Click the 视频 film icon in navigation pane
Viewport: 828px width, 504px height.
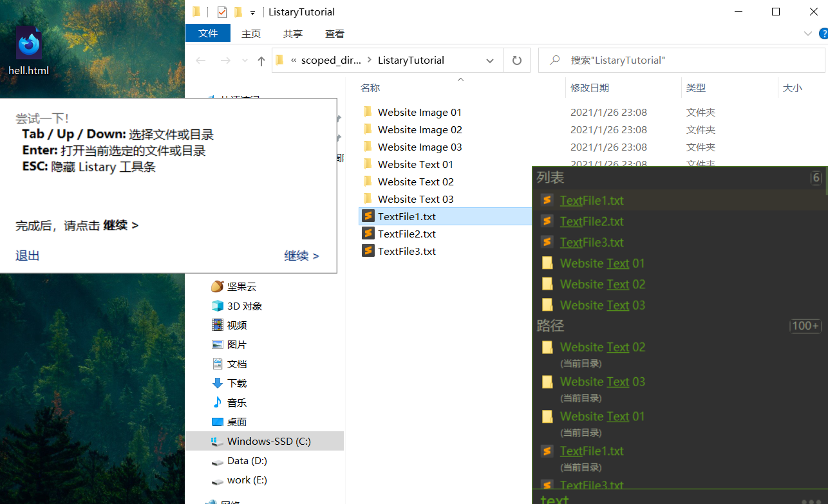click(218, 325)
